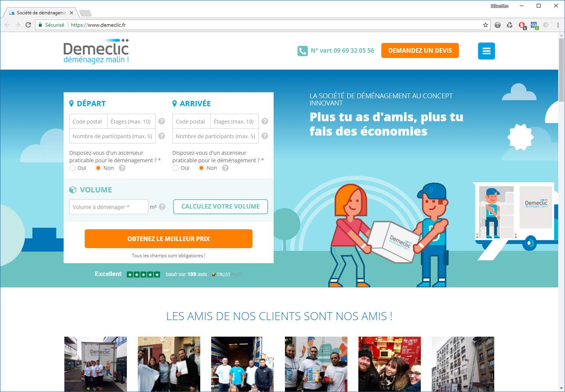Viewport: 565px width, 392px height.
Task: Focus the Arrivée Étages field
Action: coord(235,121)
